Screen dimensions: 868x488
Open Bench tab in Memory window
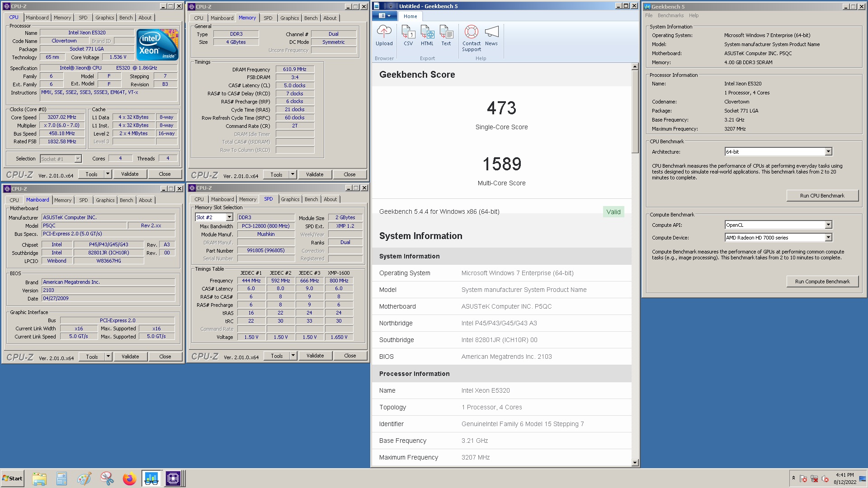(x=311, y=18)
